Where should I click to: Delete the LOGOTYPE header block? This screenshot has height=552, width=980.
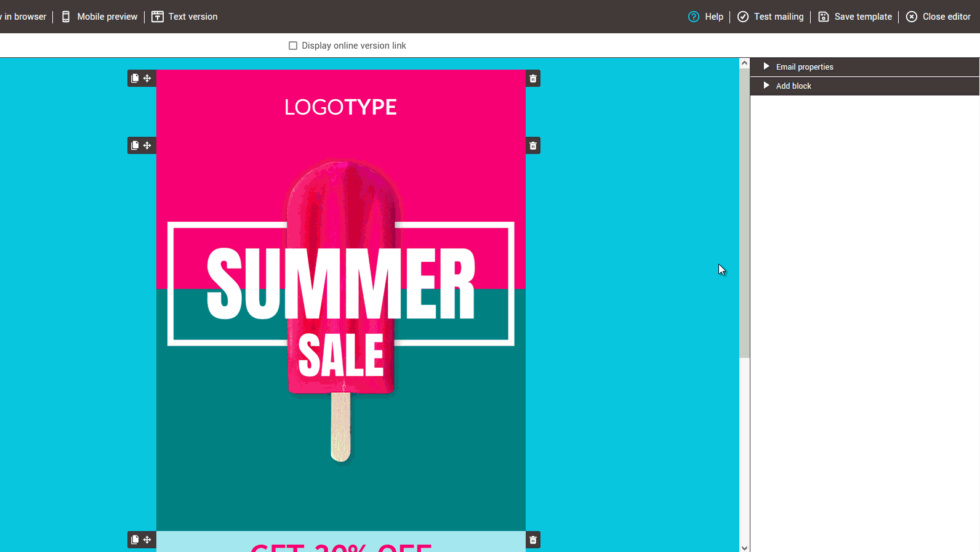(x=533, y=79)
